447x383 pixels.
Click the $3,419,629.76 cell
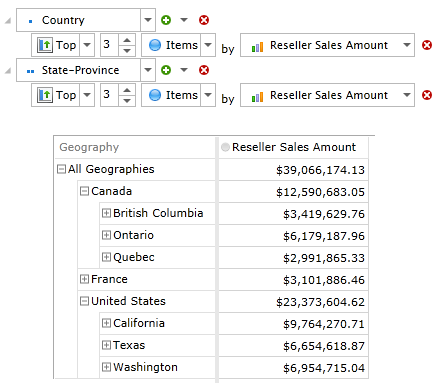click(x=293, y=214)
